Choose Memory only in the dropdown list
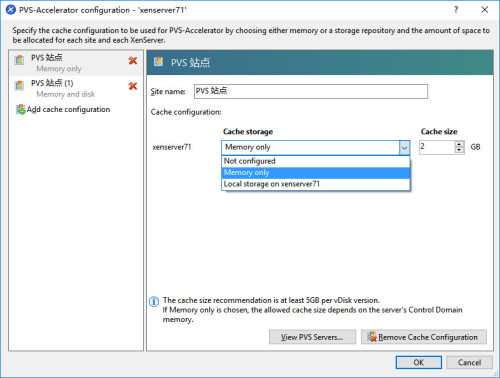This screenshot has height=378, width=500. pos(315,173)
